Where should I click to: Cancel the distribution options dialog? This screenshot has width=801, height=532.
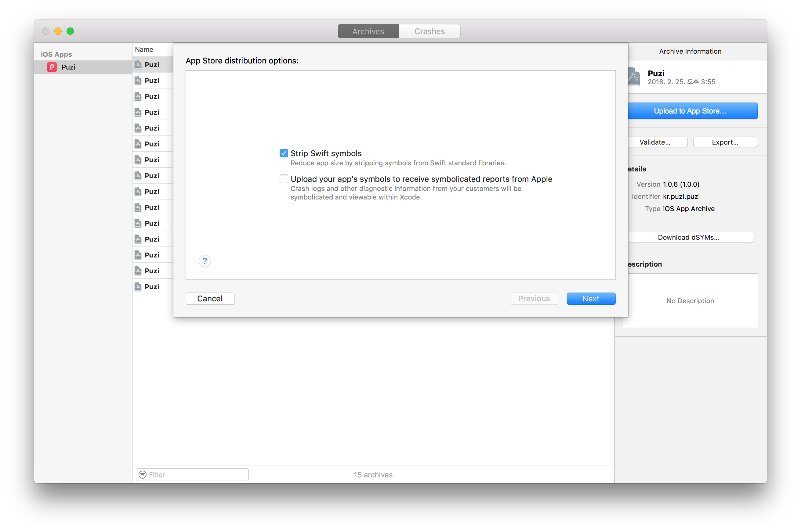[x=210, y=299]
